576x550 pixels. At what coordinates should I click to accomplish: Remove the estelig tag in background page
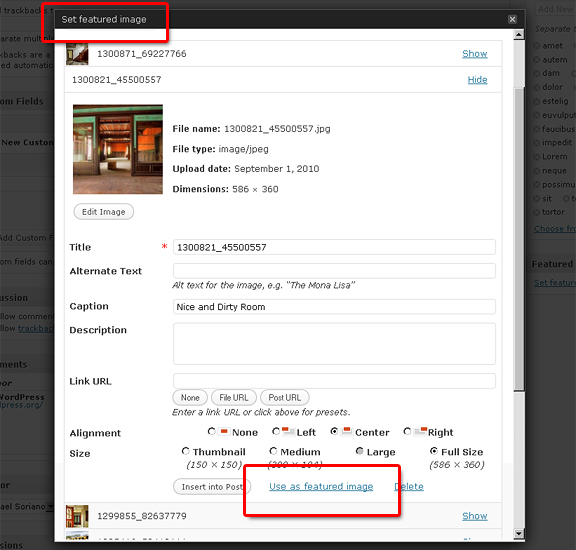point(537,101)
